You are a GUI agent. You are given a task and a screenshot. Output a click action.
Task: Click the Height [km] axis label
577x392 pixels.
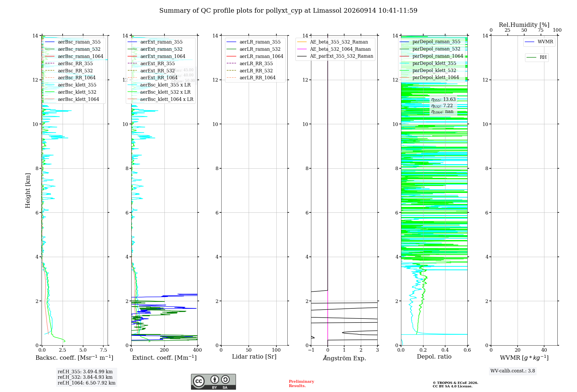pyautogui.click(x=28, y=191)
